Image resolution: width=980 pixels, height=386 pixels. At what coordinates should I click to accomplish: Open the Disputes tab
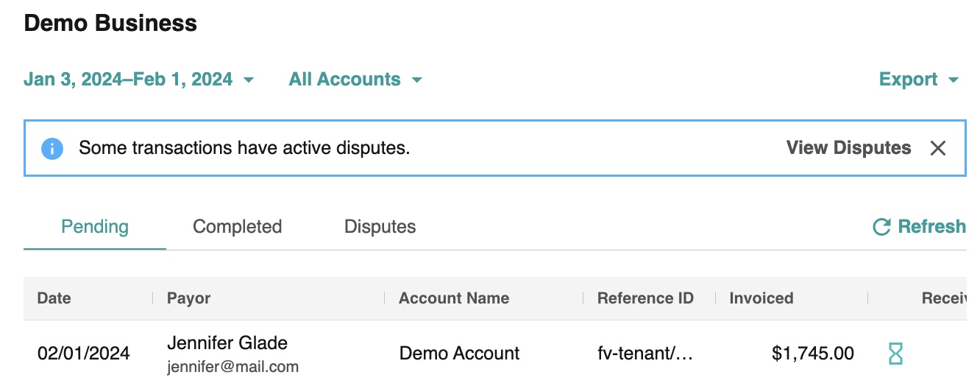(380, 227)
